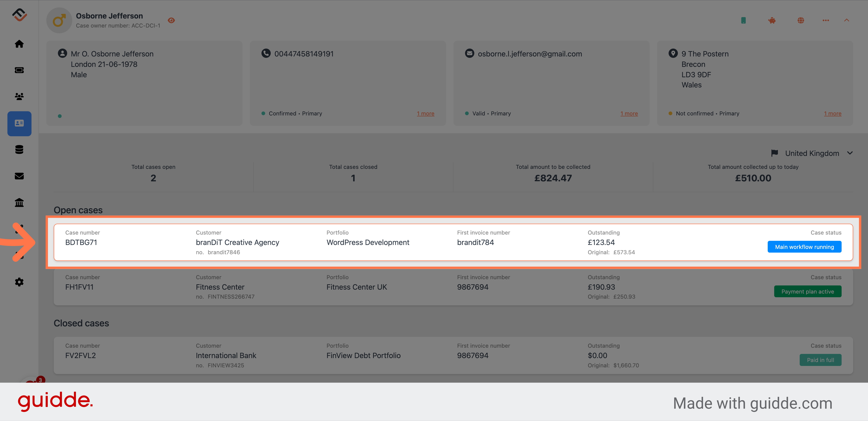The height and width of the screenshot is (421, 868).
Task: Open case FH1FV11 row
Action: [x=453, y=287]
